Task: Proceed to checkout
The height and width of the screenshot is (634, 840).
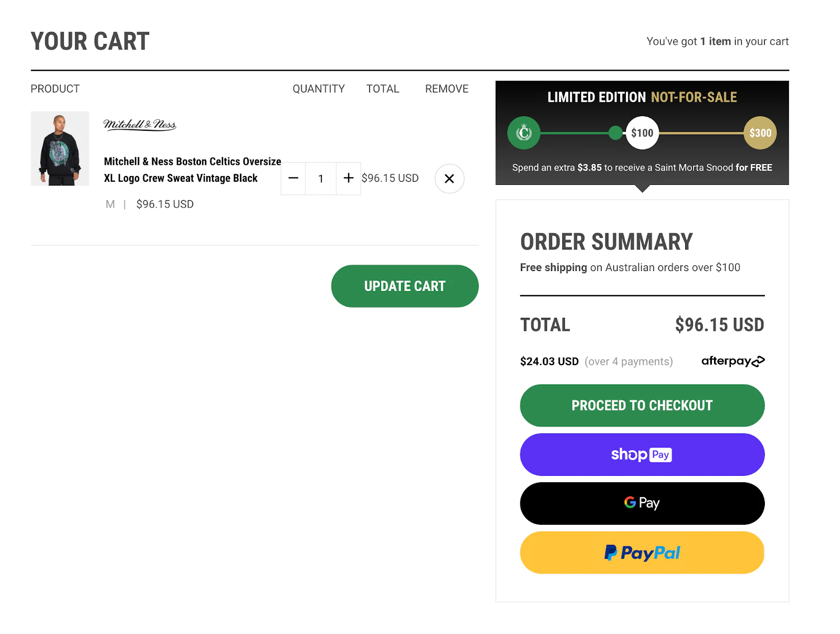Action: (642, 406)
